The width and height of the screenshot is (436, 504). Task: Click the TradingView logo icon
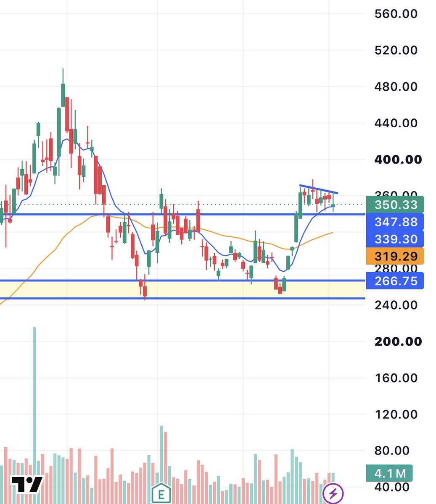[27, 484]
